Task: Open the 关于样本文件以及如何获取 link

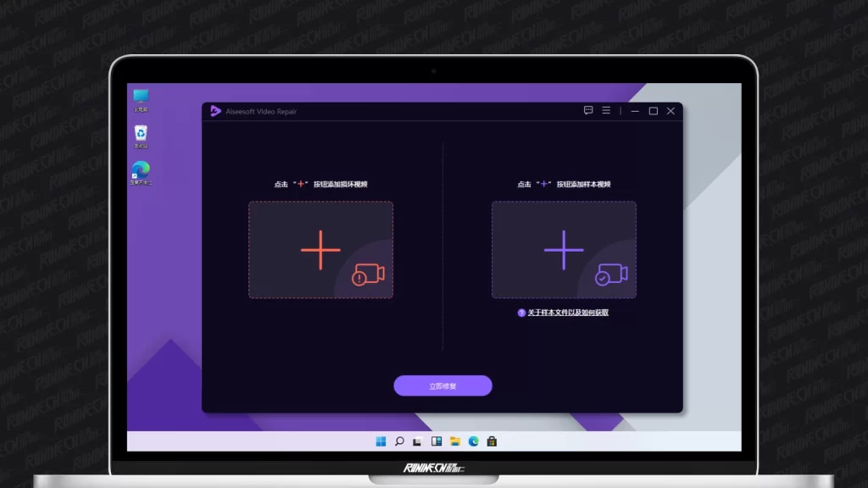Action: 568,313
